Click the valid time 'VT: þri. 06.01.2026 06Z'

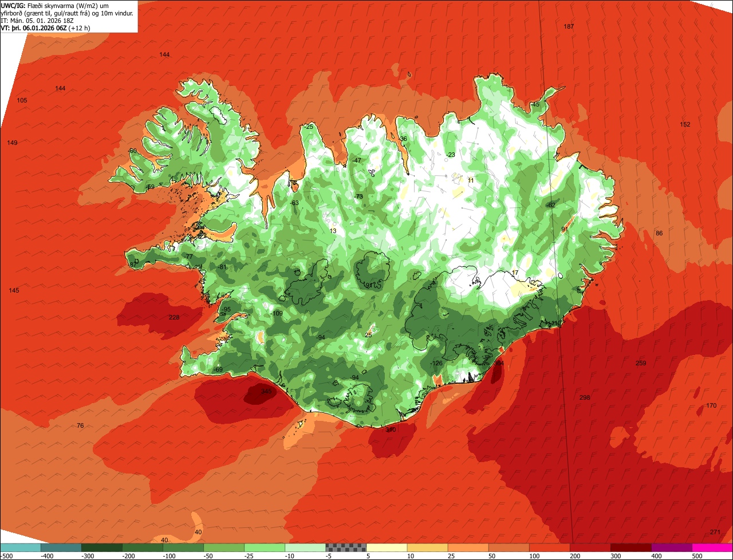click(34, 27)
